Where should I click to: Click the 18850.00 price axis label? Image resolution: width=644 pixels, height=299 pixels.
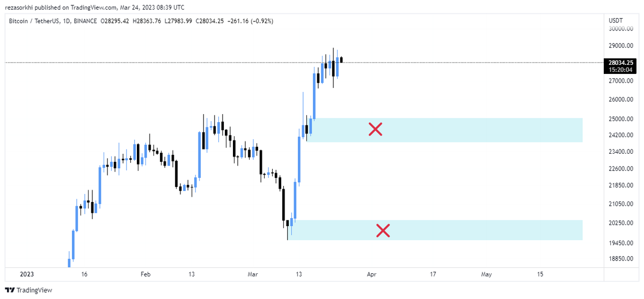click(621, 259)
